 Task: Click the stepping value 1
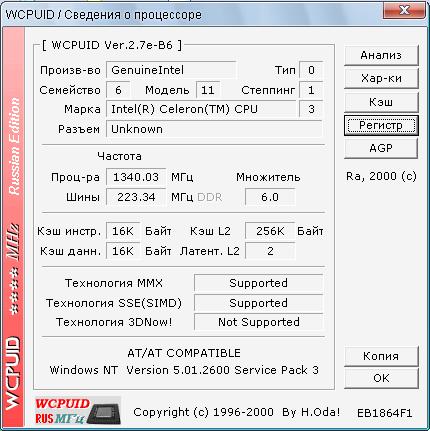pos(311,90)
